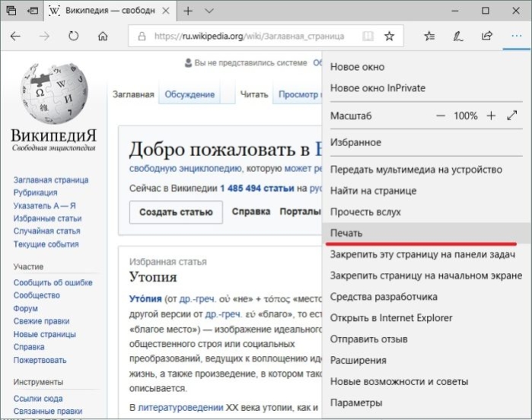Open Текущие события link
This screenshot has height=420, width=532.
(46, 244)
